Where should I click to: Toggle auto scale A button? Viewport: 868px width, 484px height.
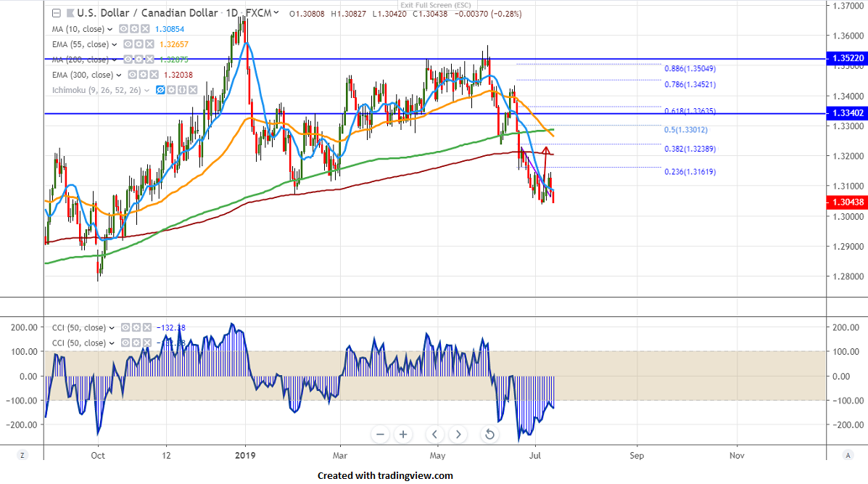point(847,454)
